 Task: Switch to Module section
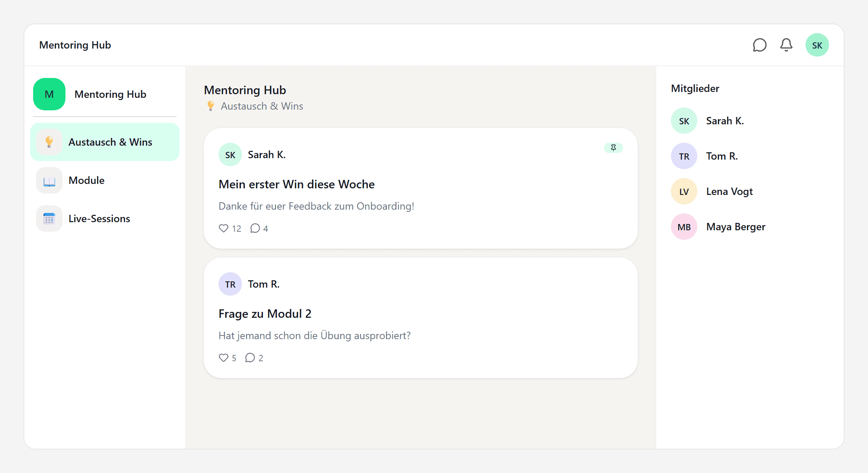[x=105, y=180]
